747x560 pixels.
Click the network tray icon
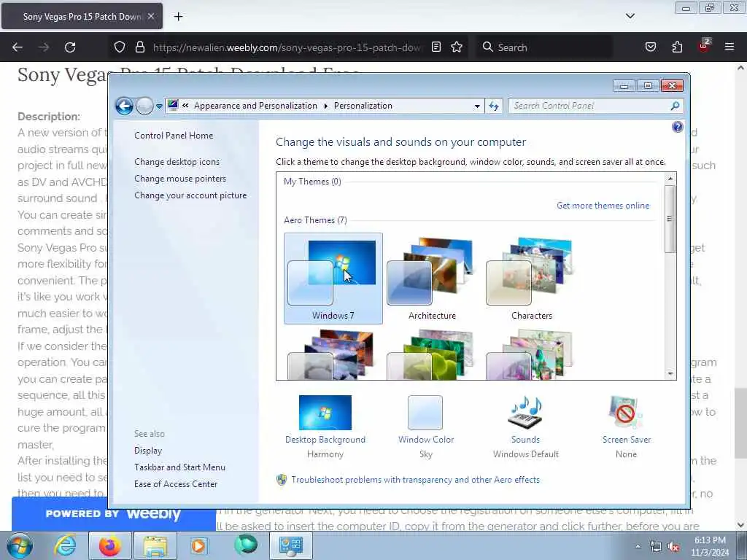(x=656, y=547)
